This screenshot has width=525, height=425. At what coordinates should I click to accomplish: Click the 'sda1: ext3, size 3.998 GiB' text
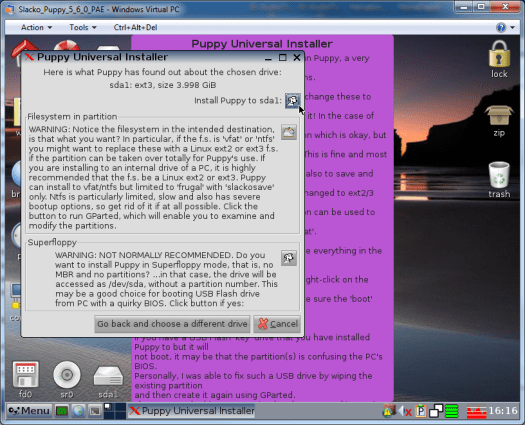click(163, 85)
